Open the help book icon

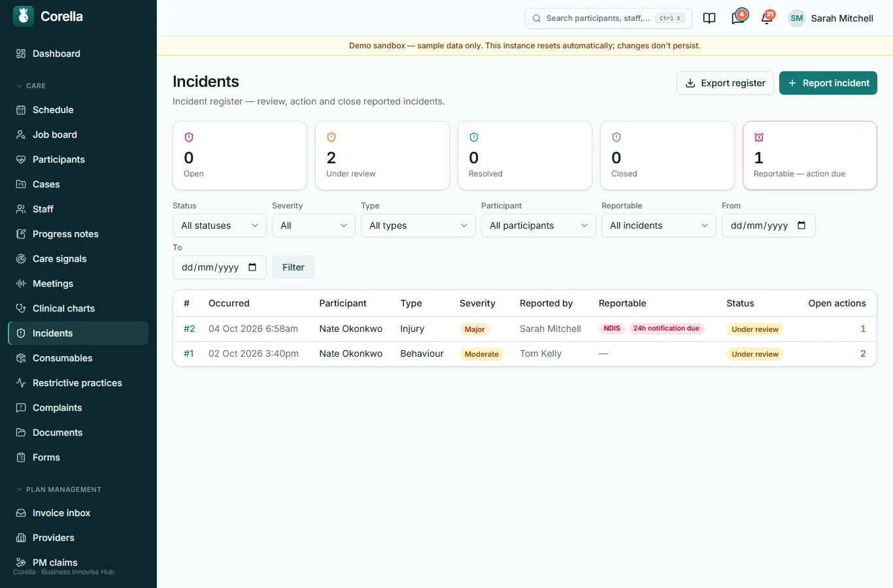click(709, 18)
